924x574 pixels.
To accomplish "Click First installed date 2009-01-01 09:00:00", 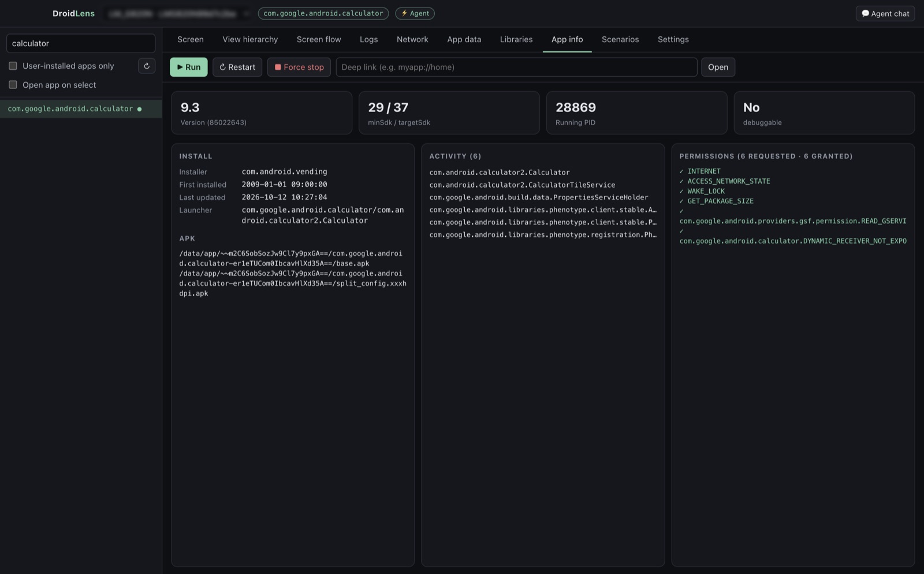I will (284, 184).
